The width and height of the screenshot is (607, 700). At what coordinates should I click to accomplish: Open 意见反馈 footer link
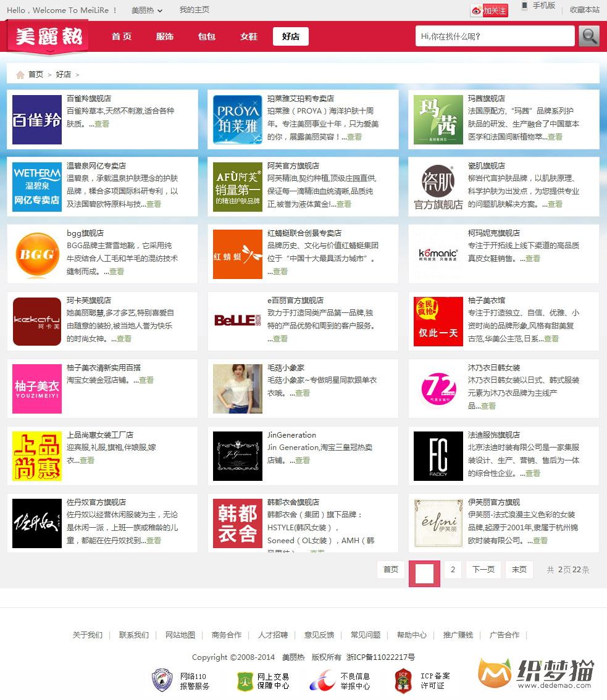pos(319,635)
